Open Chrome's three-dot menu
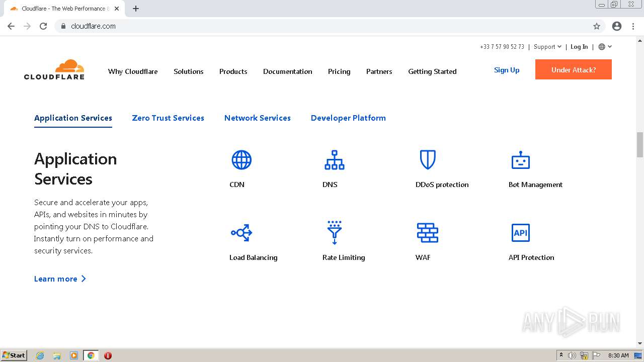The image size is (644, 362). [x=633, y=26]
